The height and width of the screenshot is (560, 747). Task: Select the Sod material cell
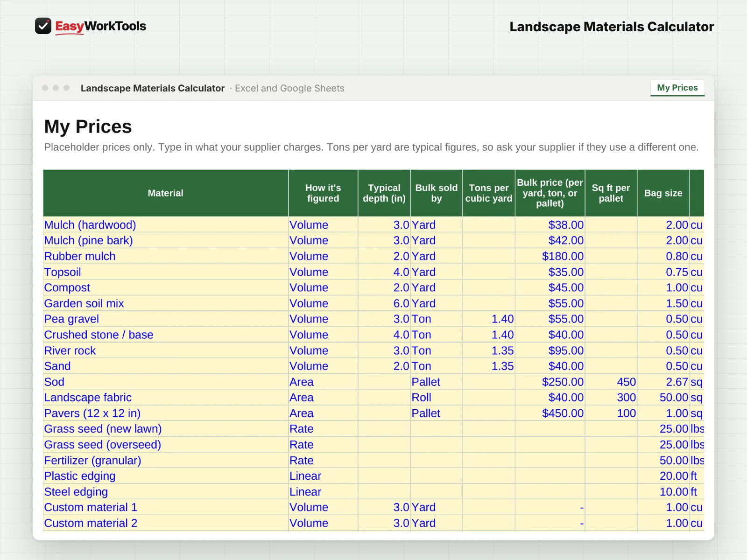(x=166, y=382)
